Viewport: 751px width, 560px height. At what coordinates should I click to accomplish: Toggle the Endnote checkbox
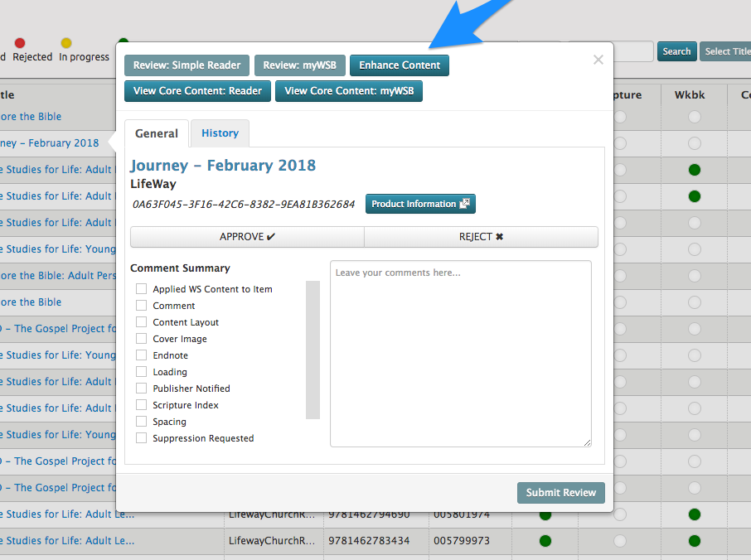click(142, 355)
